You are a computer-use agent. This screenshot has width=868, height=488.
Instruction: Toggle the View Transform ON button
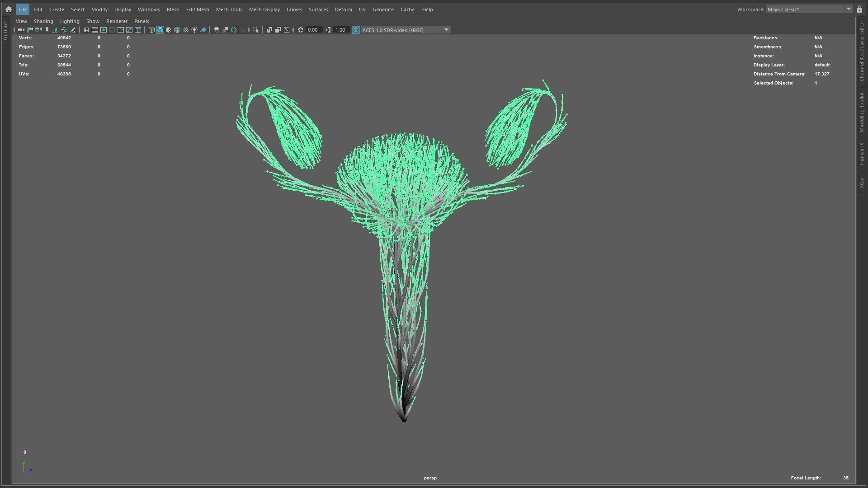coord(356,30)
